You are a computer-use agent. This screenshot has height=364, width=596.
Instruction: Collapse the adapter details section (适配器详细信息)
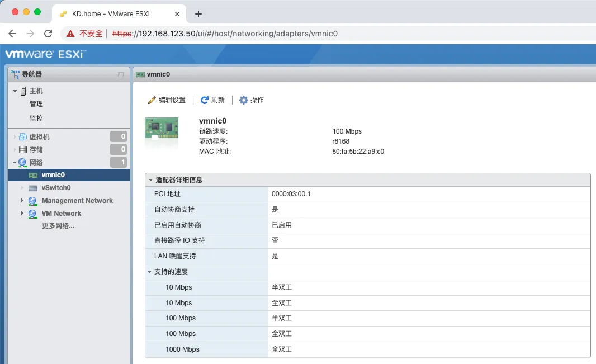(150, 180)
